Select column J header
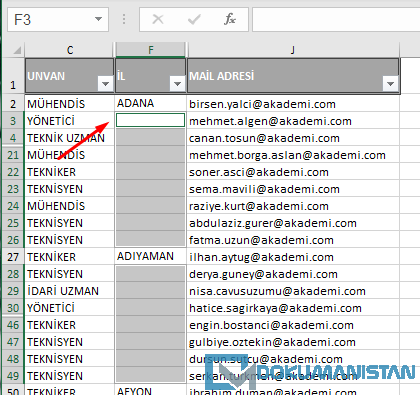The image size is (420, 395). (x=293, y=50)
